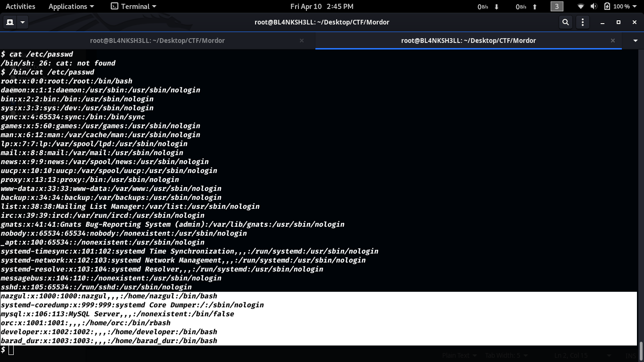Open the clock showing Fri Apr 10
Viewport: 644px width, 362px height.
(x=322, y=7)
